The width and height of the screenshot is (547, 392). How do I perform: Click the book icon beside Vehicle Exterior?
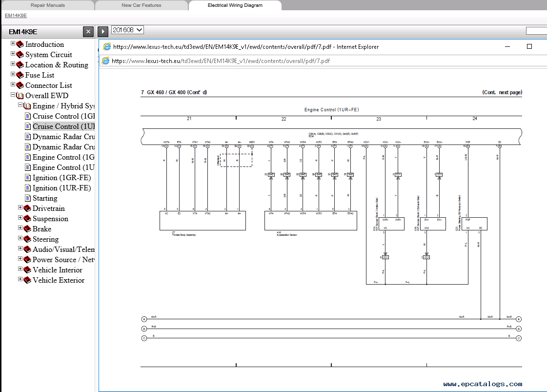point(27,280)
